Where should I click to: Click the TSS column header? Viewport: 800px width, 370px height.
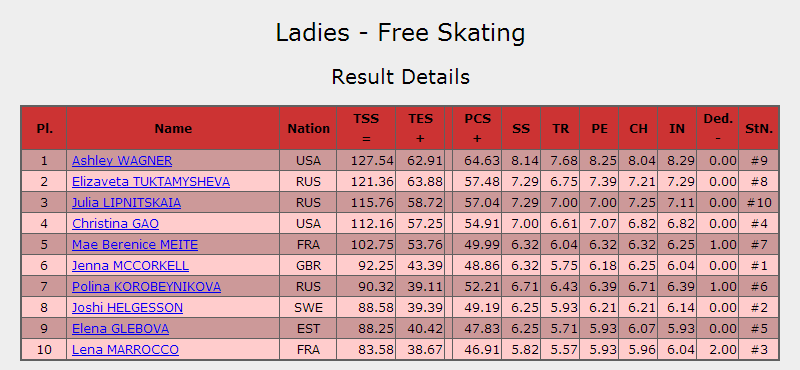(366, 128)
